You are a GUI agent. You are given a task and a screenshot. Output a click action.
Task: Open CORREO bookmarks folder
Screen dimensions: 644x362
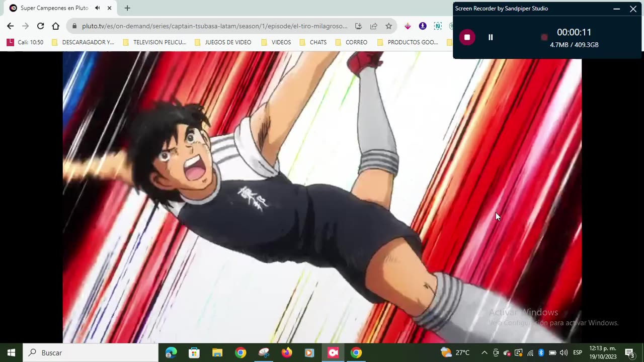click(351, 42)
